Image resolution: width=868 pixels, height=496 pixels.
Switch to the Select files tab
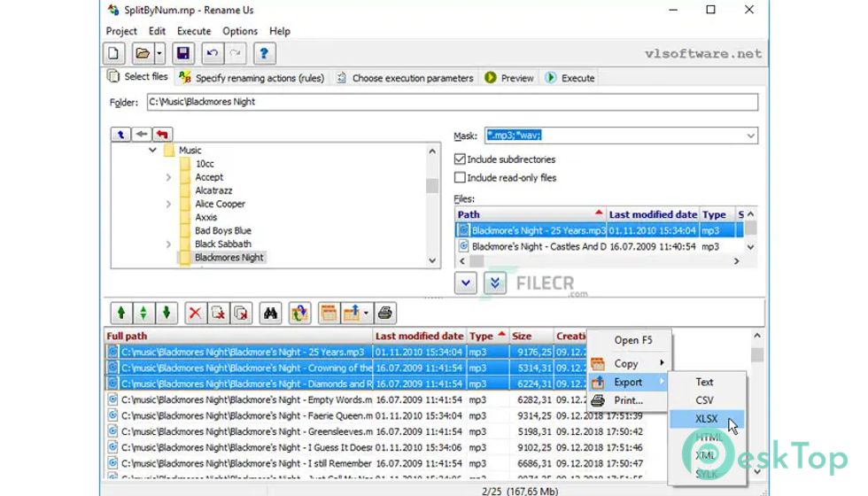pyautogui.click(x=138, y=76)
